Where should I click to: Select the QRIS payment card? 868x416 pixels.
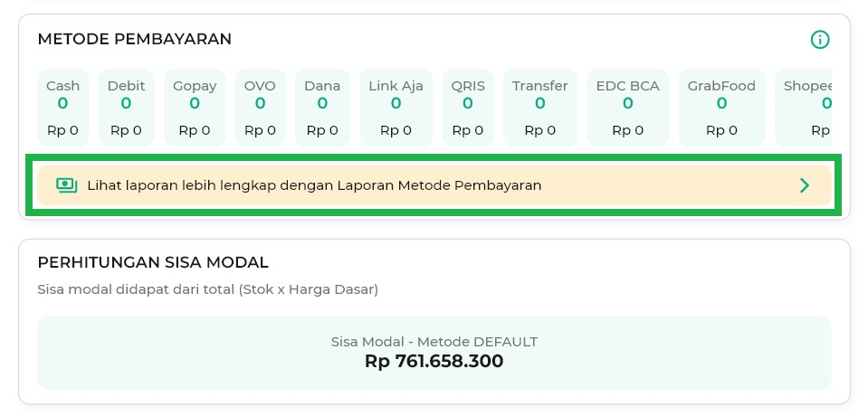pos(468,108)
